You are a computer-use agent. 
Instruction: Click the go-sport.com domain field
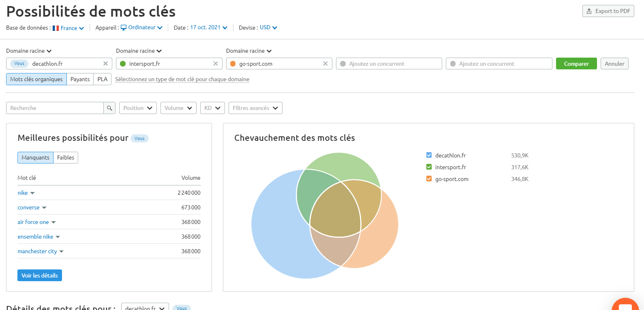click(x=279, y=64)
